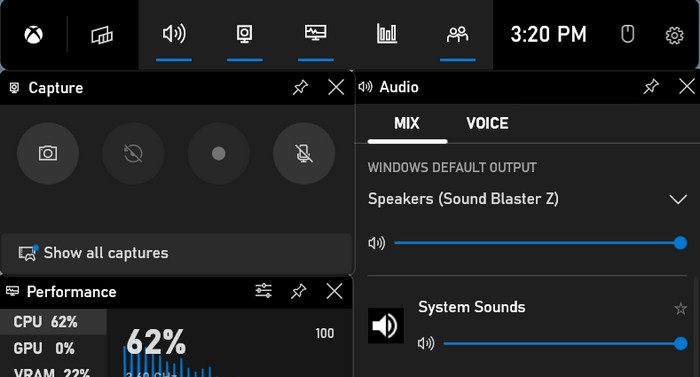Viewport: 700px width, 377px height.
Task: Open the Resources bar-chart widget icon
Action: point(387,34)
